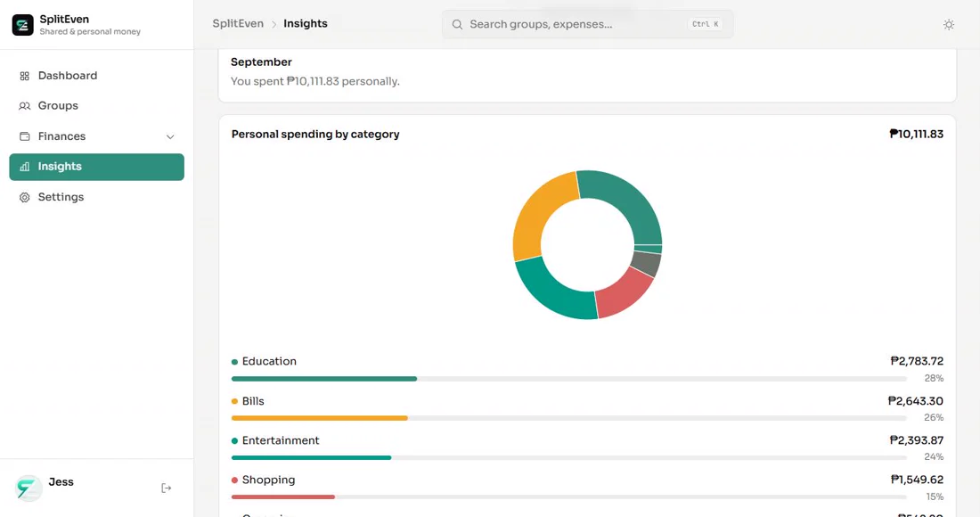Viewport: 980px width, 517px height.
Task: Click the ₱2,393.87 Entertainment amount
Action: [916, 440]
